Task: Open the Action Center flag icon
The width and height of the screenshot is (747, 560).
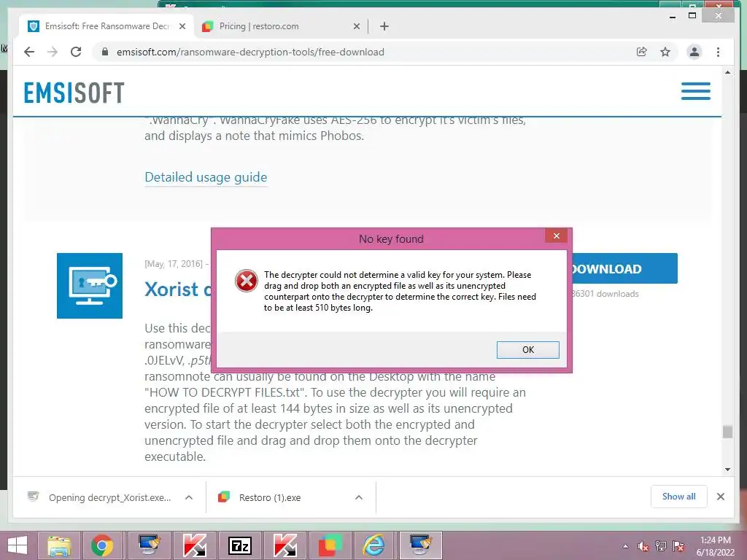Action: click(678, 546)
